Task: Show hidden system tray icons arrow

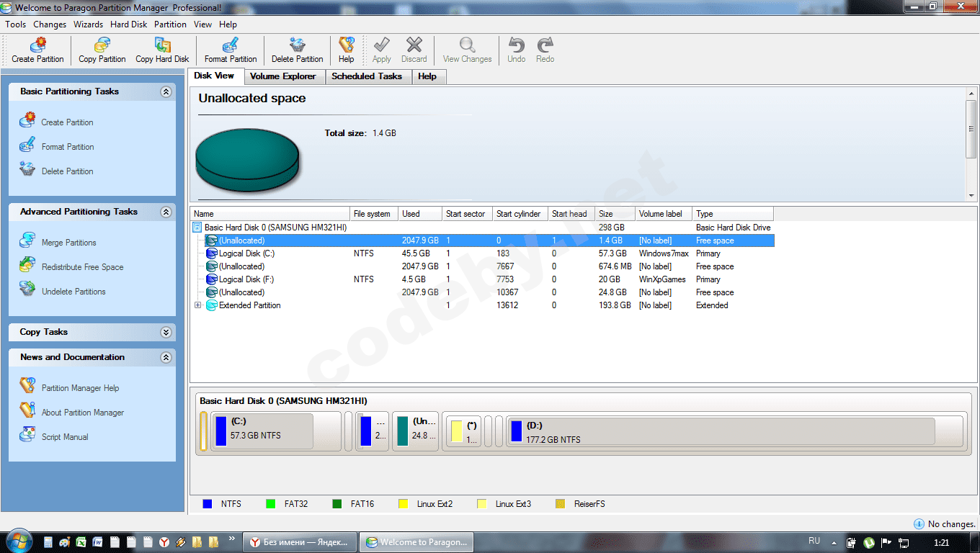Action: click(x=834, y=542)
